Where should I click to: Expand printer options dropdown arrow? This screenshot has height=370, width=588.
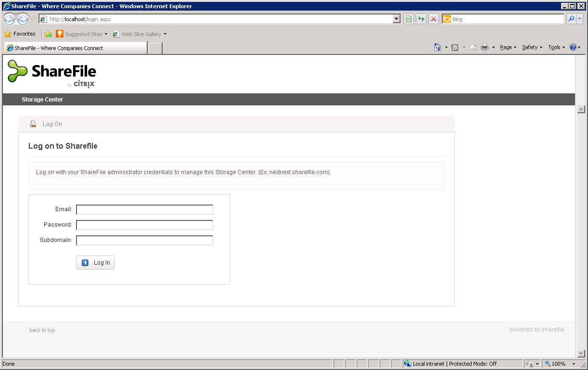tap(493, 47)
